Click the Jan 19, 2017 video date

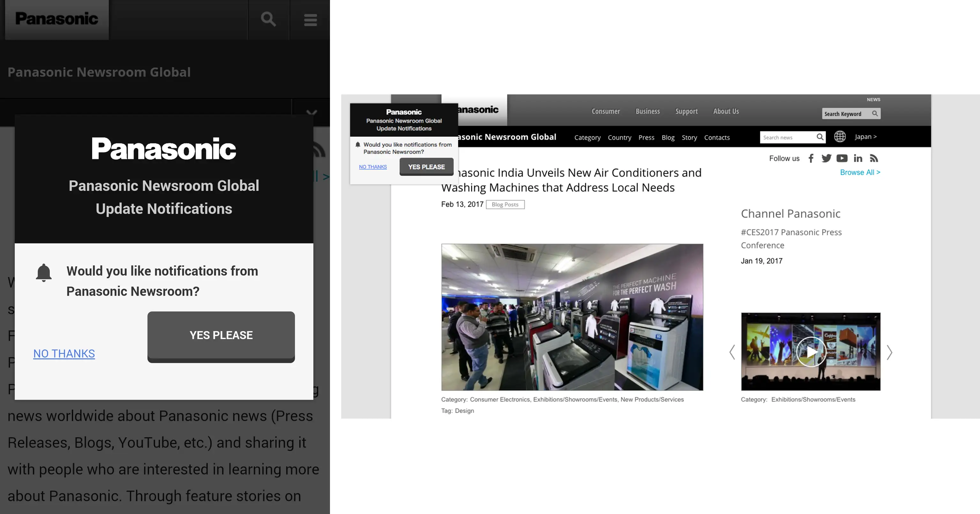(x=762, y=261)
